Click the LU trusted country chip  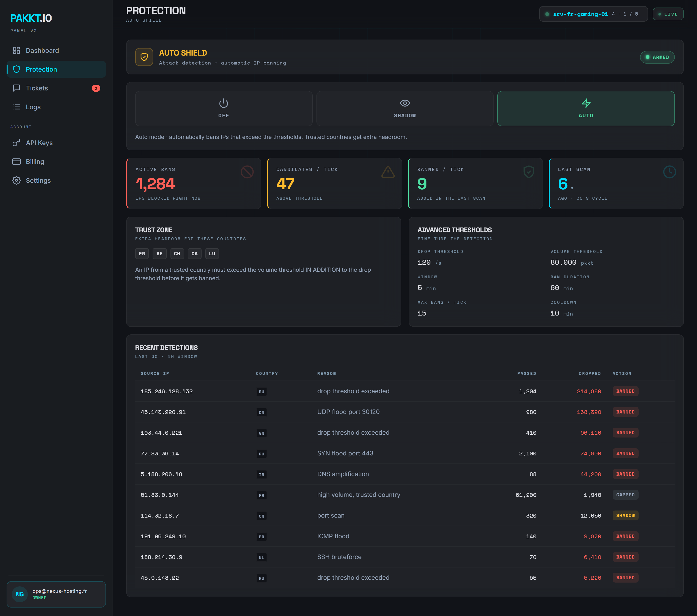pyautogui.click(x=212, y=253)
